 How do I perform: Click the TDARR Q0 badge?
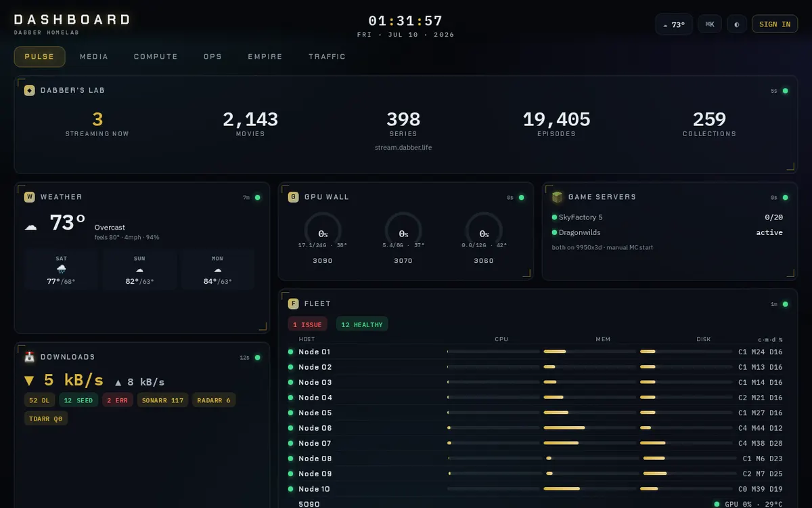coord(46,419)
